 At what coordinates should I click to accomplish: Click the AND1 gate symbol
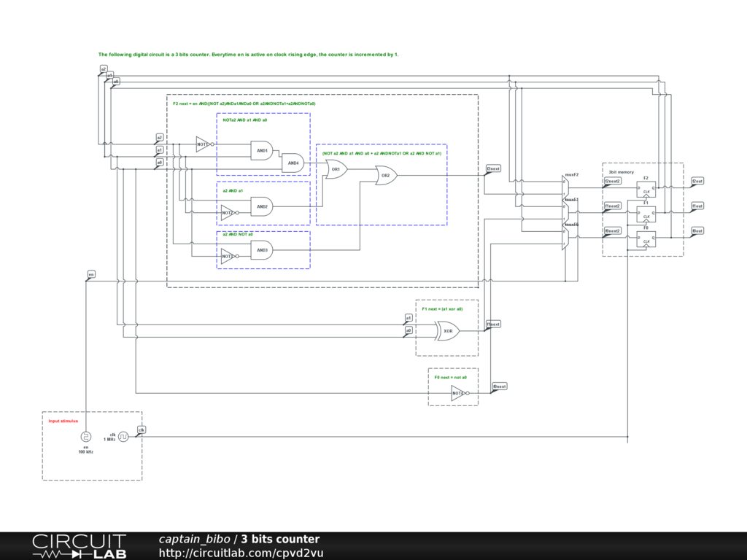(260, 151)
